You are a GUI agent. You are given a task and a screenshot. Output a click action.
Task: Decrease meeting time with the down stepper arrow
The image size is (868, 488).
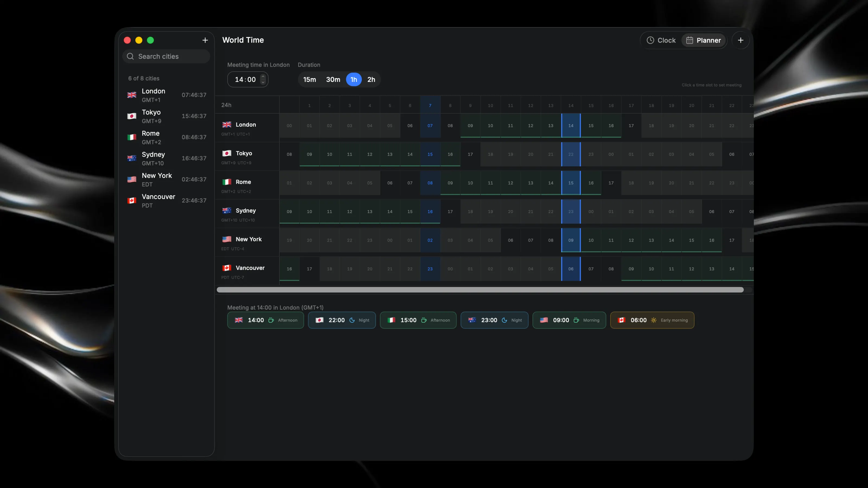coord(263,82)
